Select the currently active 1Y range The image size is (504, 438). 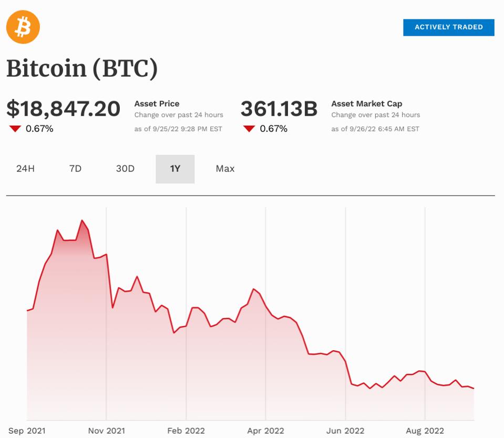coord(175,169)
